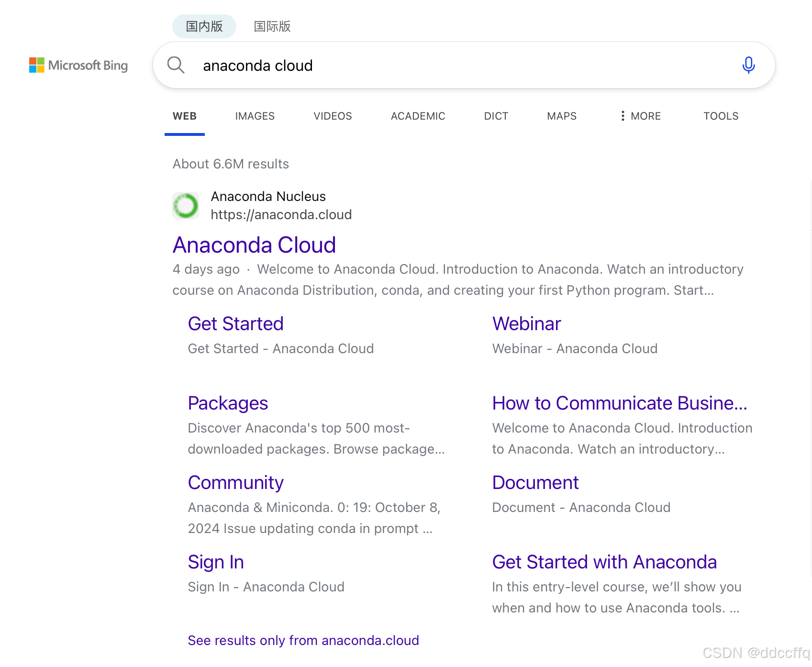Open How to Communicate Busine... link
Screen dimensions: 812x667
click(x=620, y=403)
